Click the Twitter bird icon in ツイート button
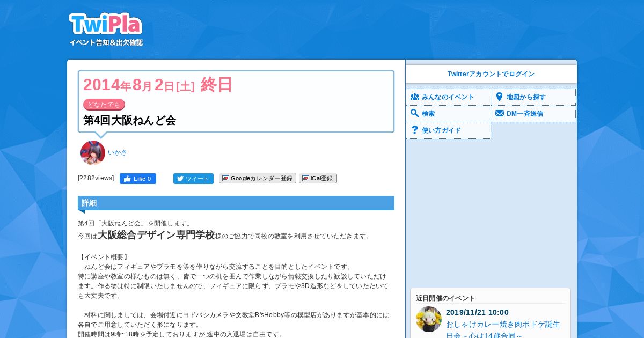Viewport: 644px width, 338px height. [x=180, y=179]
